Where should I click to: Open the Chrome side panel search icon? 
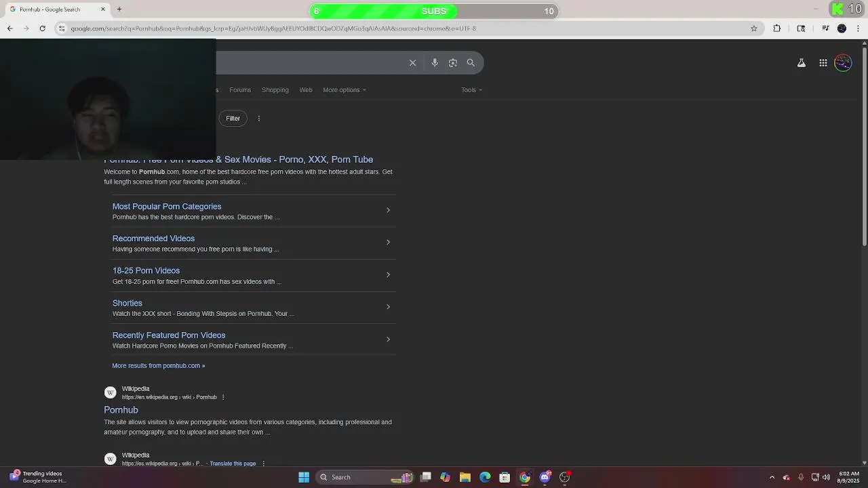click(801, 28)
